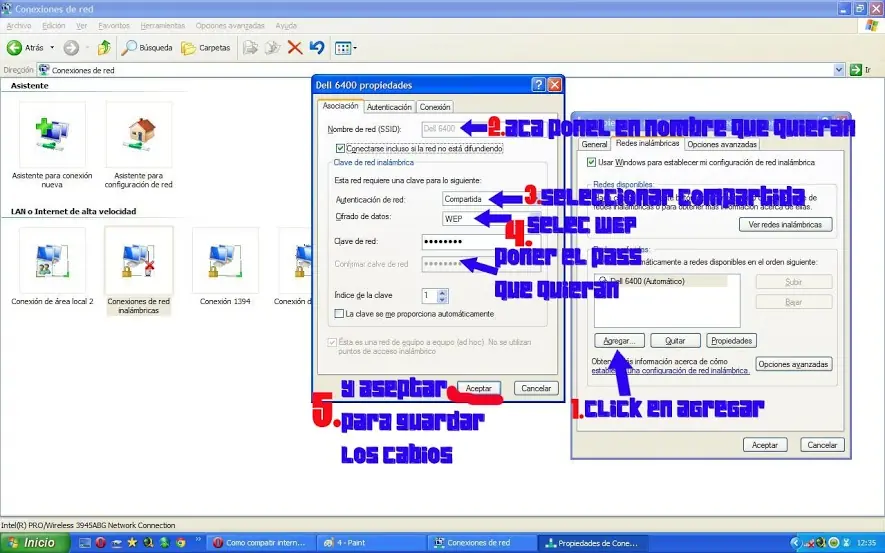Open the Herramientas menu
The image size is (885, 553).
(x=163, y=26)
